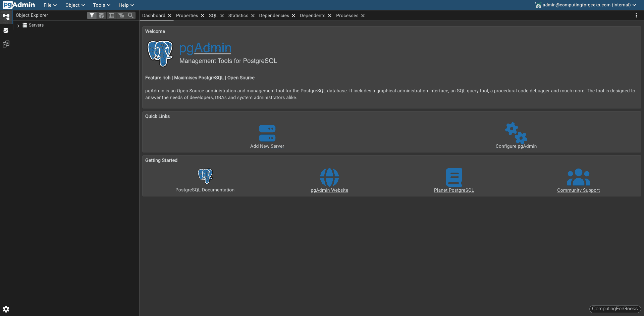This screenshot has height=316, width=644.
Task: Open the tab options three-dot menu
Action: coord(637,15)
